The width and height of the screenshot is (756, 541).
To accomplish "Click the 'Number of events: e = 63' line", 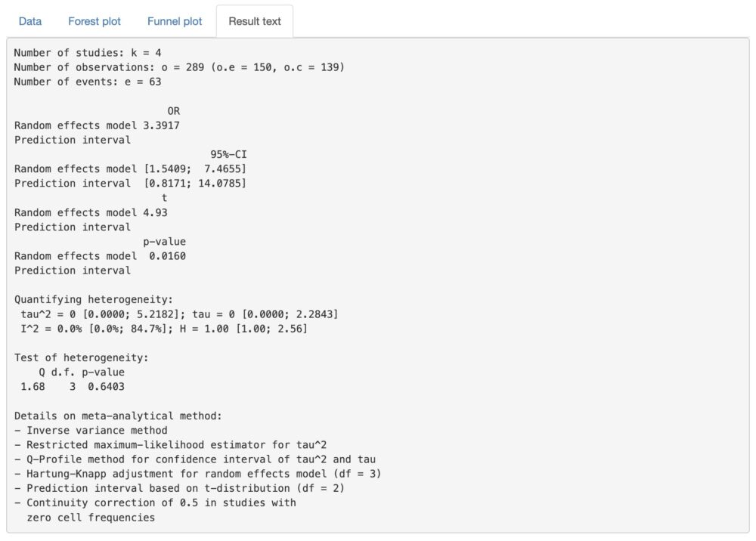I will pyautogui.click(x=88, y=82).
